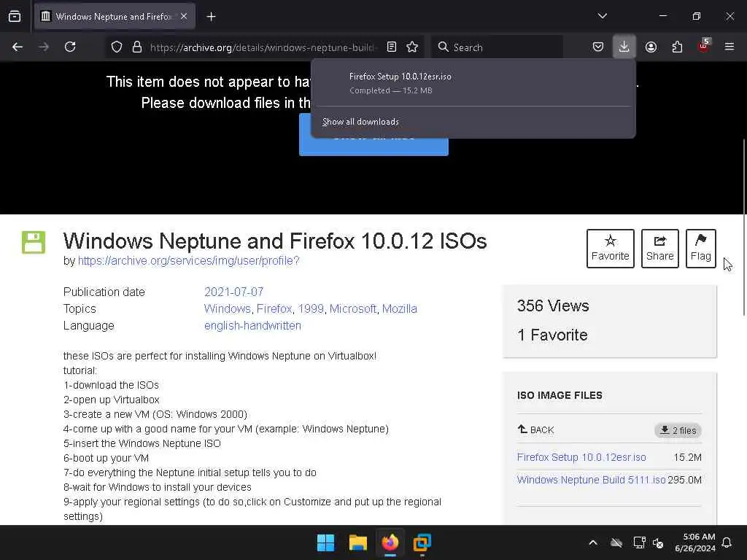Download Firefox Setup 10.0.12esr.iso file link

pyautogui.click(x=581, y=457)
